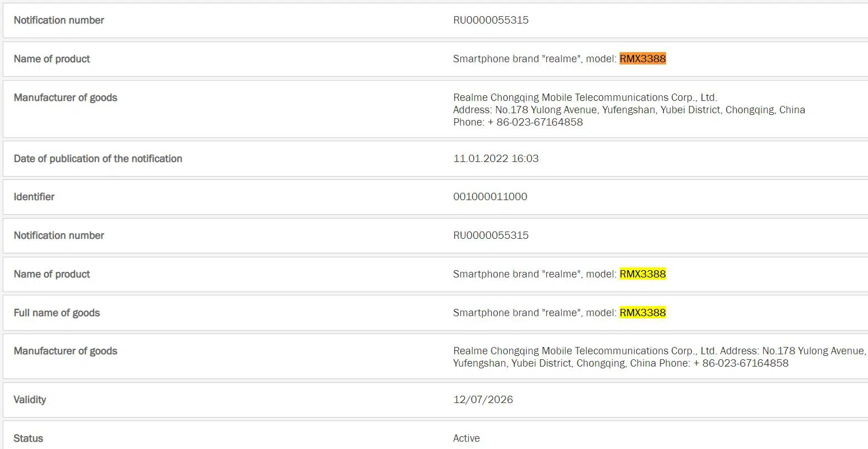Click yellow-highlighted RMX3388 in Full name of goods row
Image resolution: width=868 pixels, height=449 pixels.
point(643,313)
